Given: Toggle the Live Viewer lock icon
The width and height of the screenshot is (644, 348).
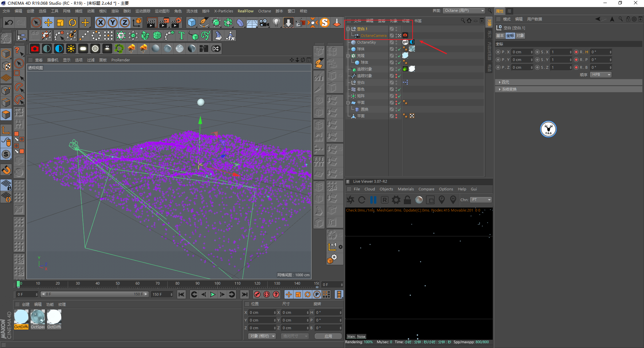Looking at the screenshot, I should [408, 200].
